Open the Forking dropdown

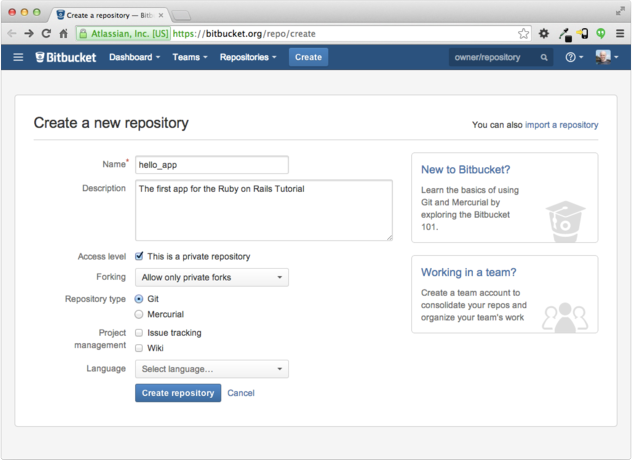tap(212, 277)
